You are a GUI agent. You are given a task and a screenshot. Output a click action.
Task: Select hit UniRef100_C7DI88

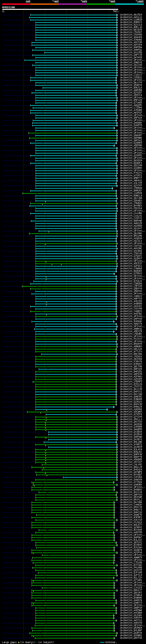click(131, 562)
